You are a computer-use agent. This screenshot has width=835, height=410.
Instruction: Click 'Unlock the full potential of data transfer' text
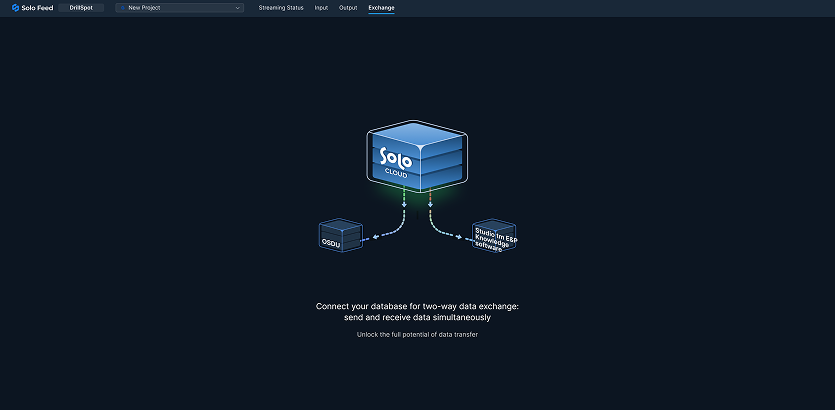(417, 335)
